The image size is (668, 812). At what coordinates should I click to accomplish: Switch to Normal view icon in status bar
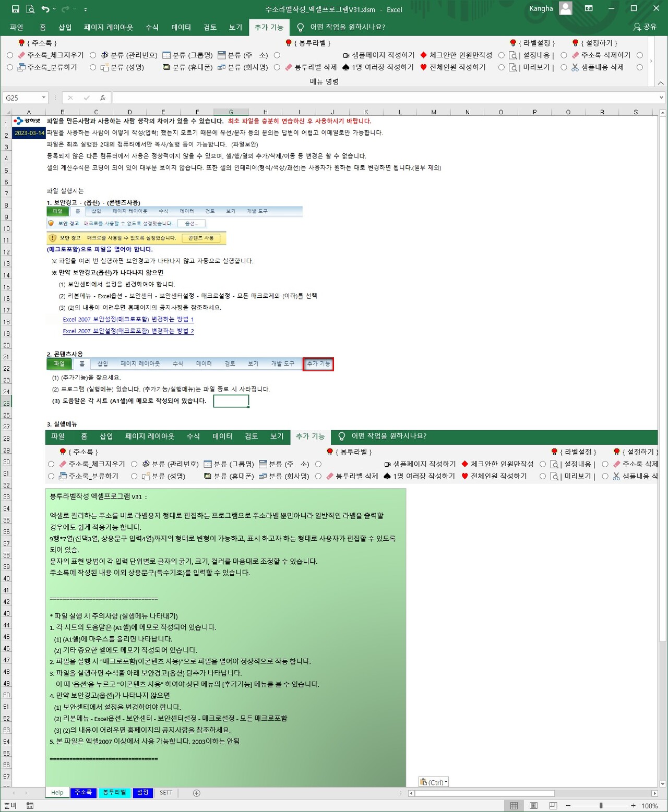click(514, 806)
